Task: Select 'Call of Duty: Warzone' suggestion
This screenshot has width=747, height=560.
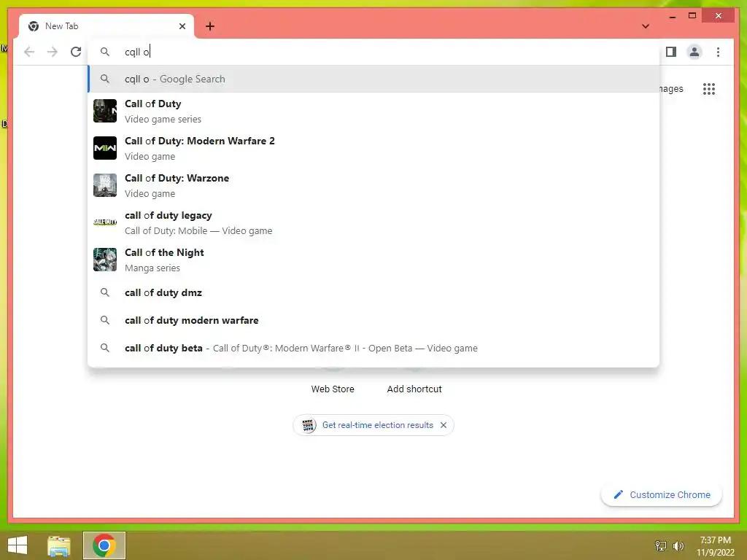Action: (374, 185)
